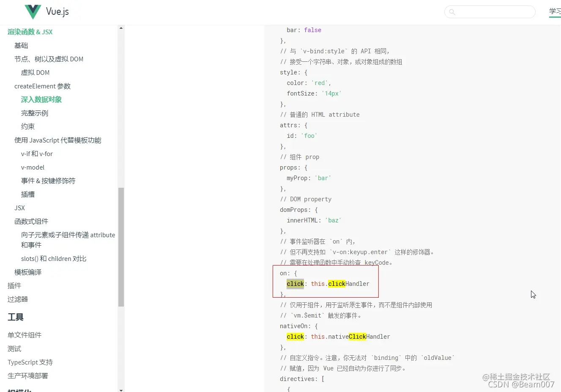Open 使用 JavaScript 代替模板功能 link
Image resolution: width=561 pixels, height=392 pixels.
[x=58, y=140]
